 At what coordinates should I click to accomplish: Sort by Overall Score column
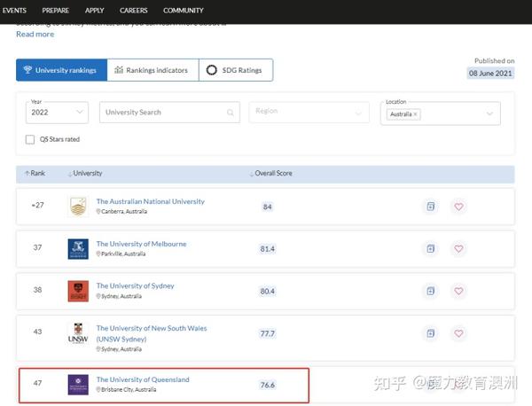coord(270,174)
